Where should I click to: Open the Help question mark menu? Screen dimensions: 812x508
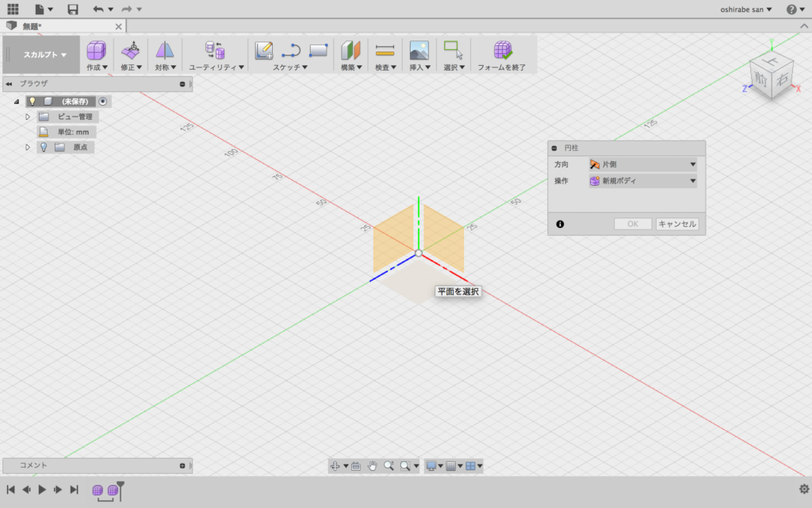791,10
